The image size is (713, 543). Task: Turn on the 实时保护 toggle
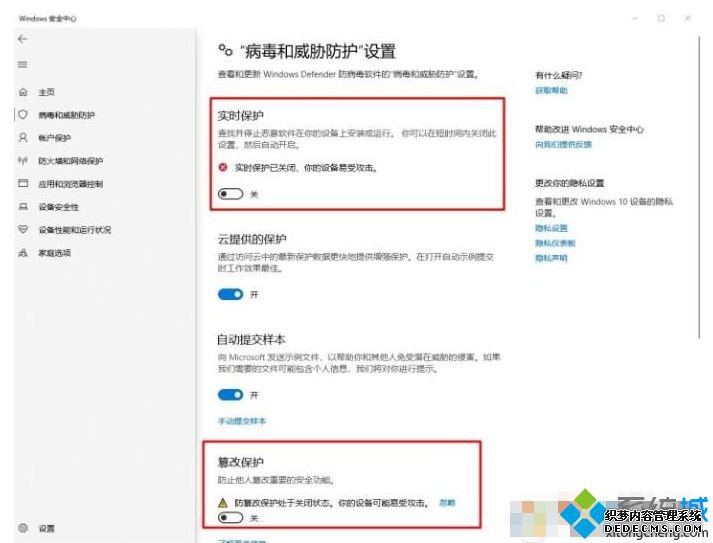231,194
